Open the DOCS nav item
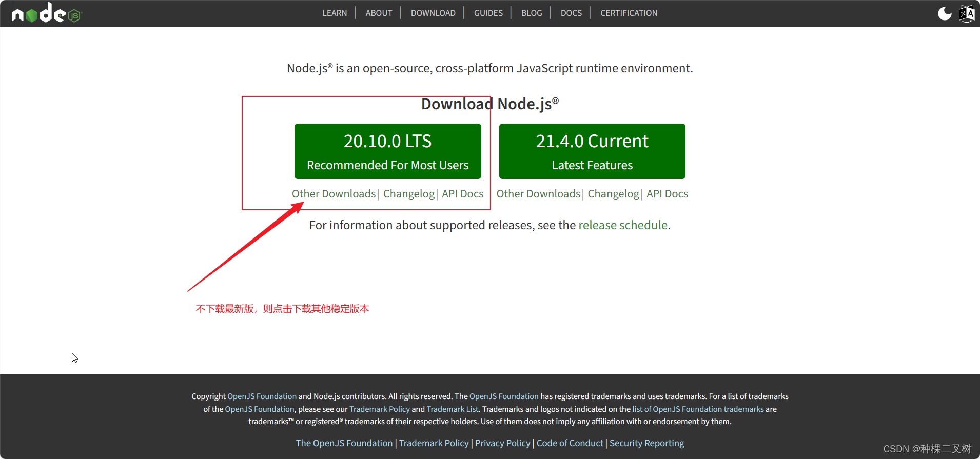Image resolution: width=980 pixels, height=459 pixels. point(571,13)
